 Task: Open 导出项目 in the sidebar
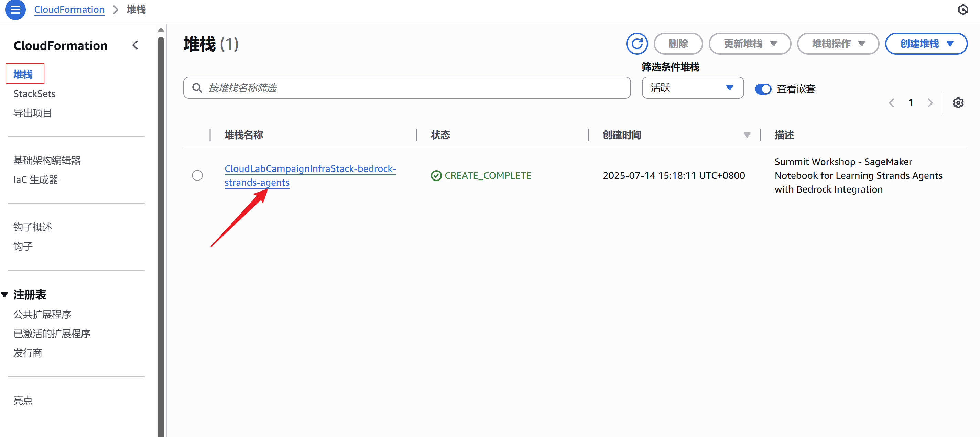[x=32, y=113]
